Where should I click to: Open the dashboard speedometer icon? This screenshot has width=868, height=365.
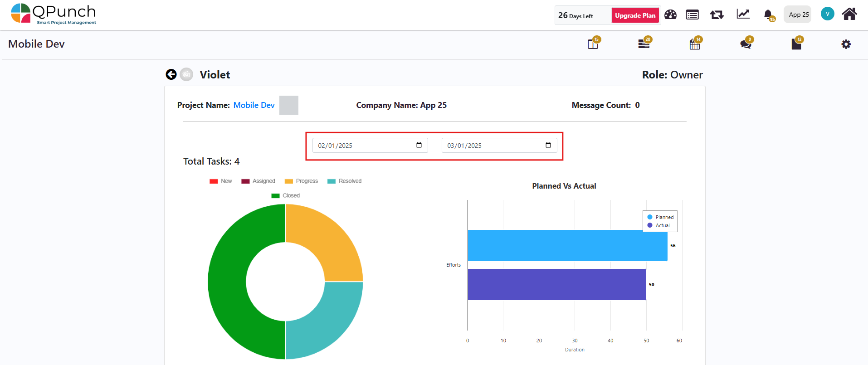[x=670, y=15]
